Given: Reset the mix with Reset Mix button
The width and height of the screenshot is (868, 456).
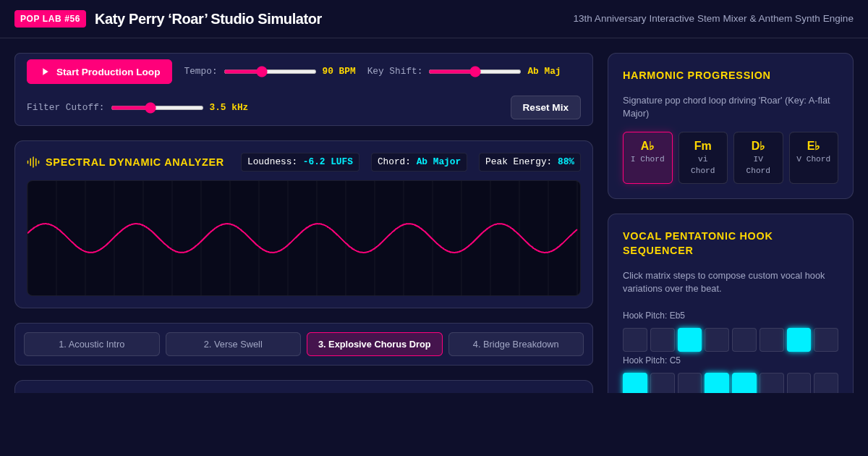Looking at the screenshot, I should click(x=545, y=107).
